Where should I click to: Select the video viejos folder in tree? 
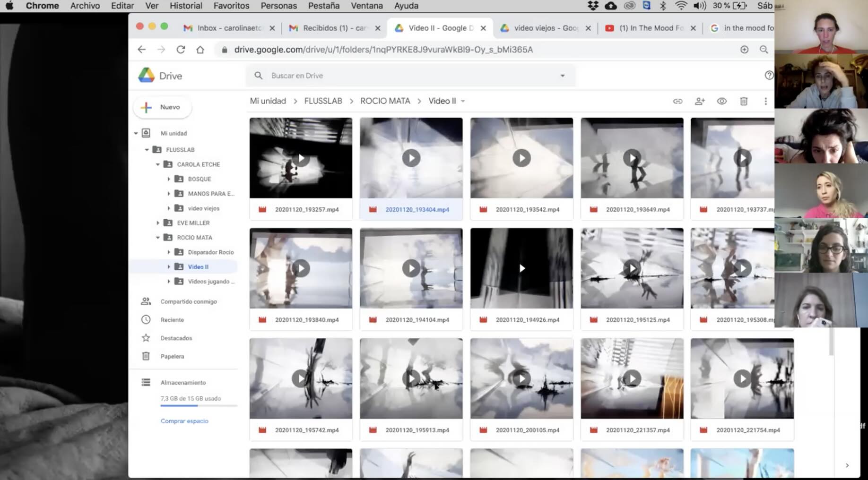(203, 208)
